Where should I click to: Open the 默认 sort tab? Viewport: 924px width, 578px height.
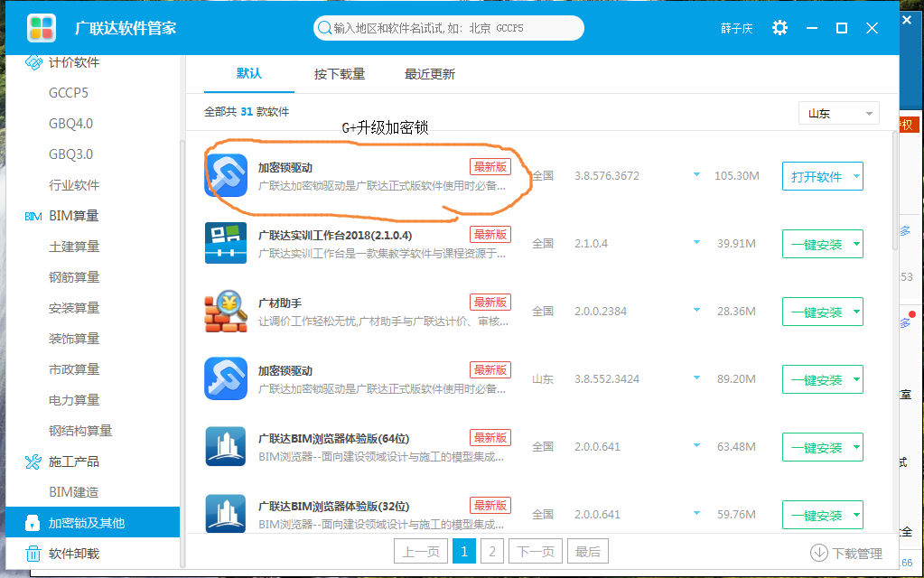click(x=248, y=74)
